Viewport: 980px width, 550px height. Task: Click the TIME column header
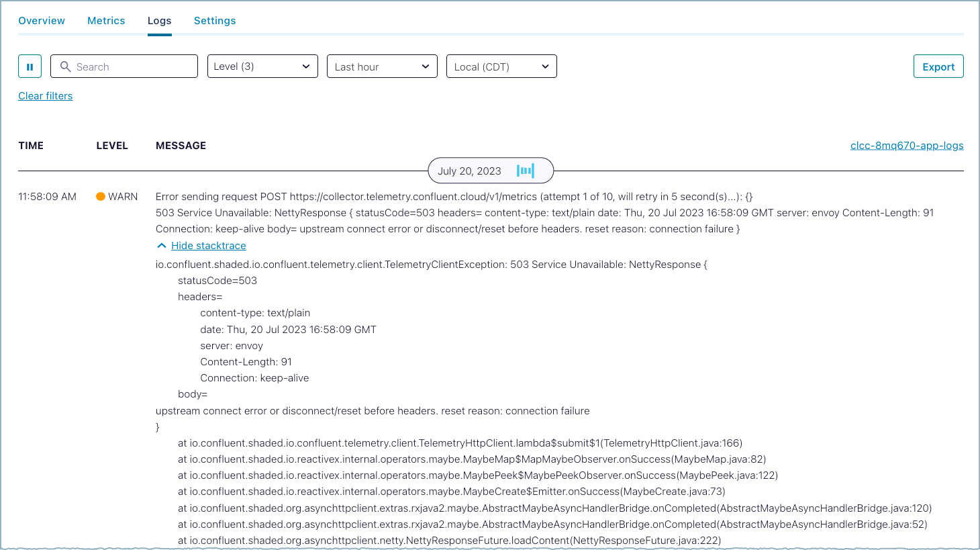[31, 146]
